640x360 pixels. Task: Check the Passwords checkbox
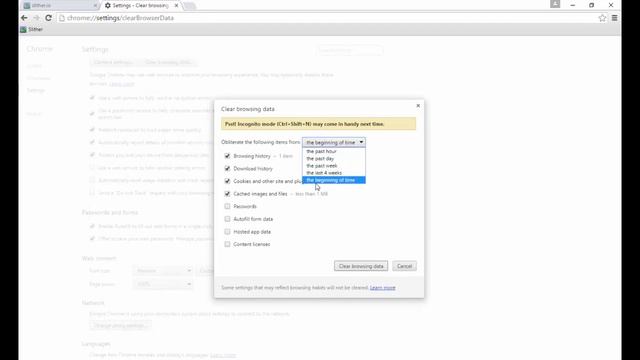pos(227,207)
